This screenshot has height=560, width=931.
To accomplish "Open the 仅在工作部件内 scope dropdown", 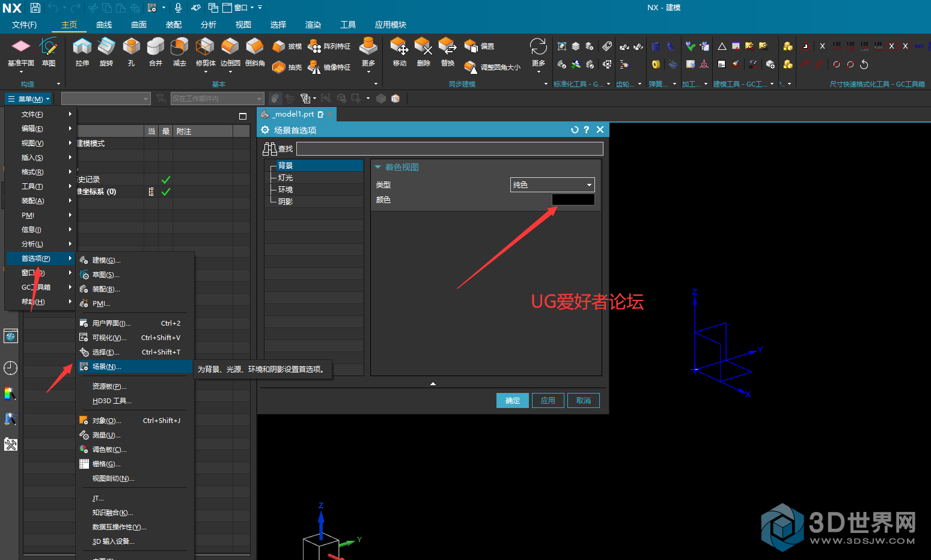I will click(x=218, y=99).
